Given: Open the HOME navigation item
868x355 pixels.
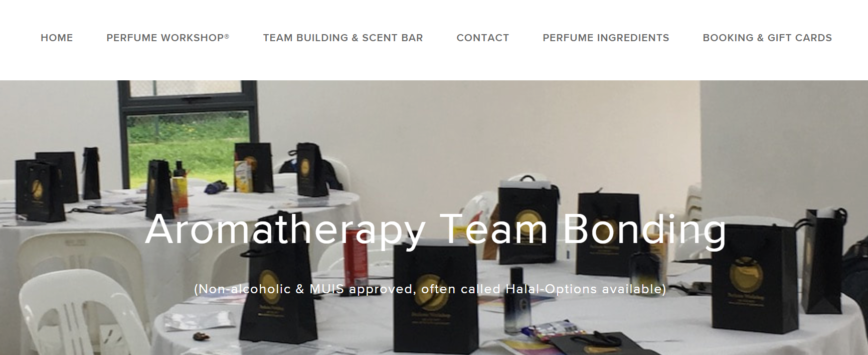Looking at the screenshot, I should click(57, 38).
